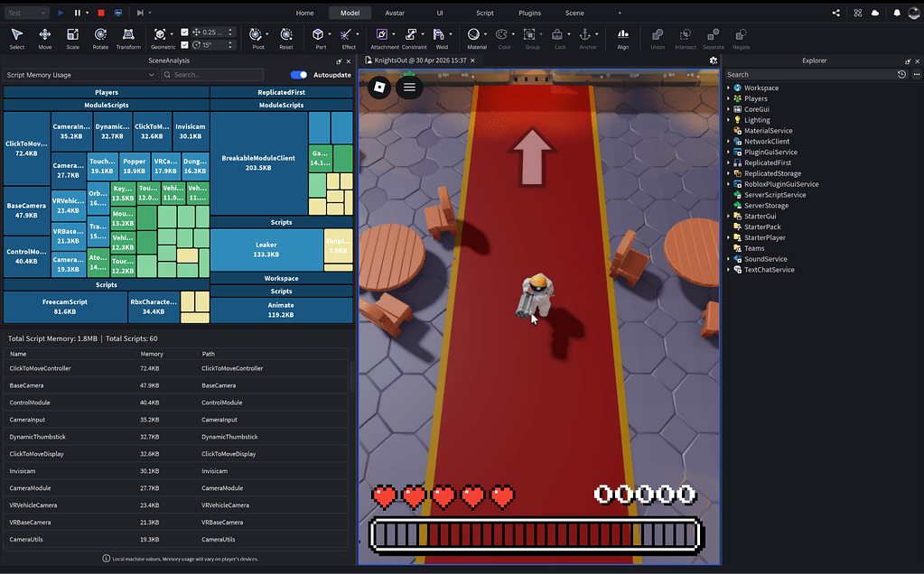The image size is (924, 574).
Task: Click the cloud icon in top bar
Action: pyautogui.click(x=875, y=13)
